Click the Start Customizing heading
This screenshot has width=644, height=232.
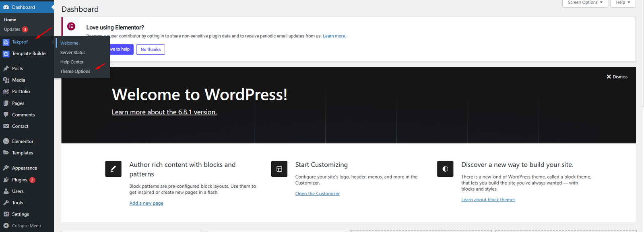pyautogui.click(x=322, y=165)
